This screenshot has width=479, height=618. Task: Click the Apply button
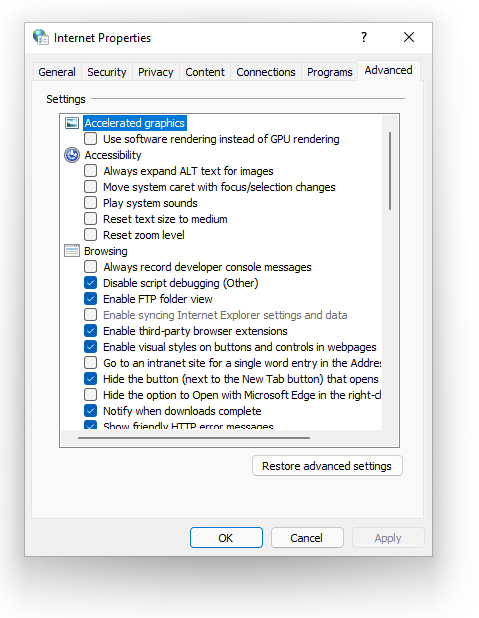388,538
